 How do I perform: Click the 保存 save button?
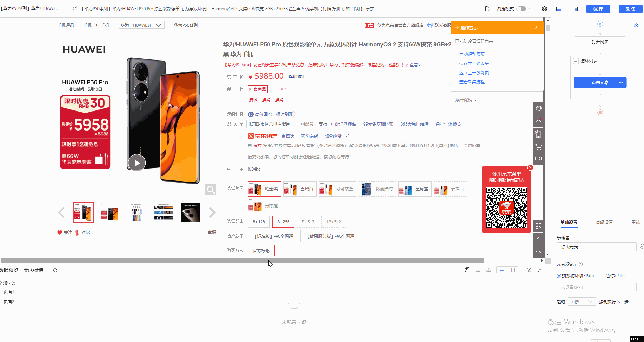pyautogui.click(x=598, y=9)
